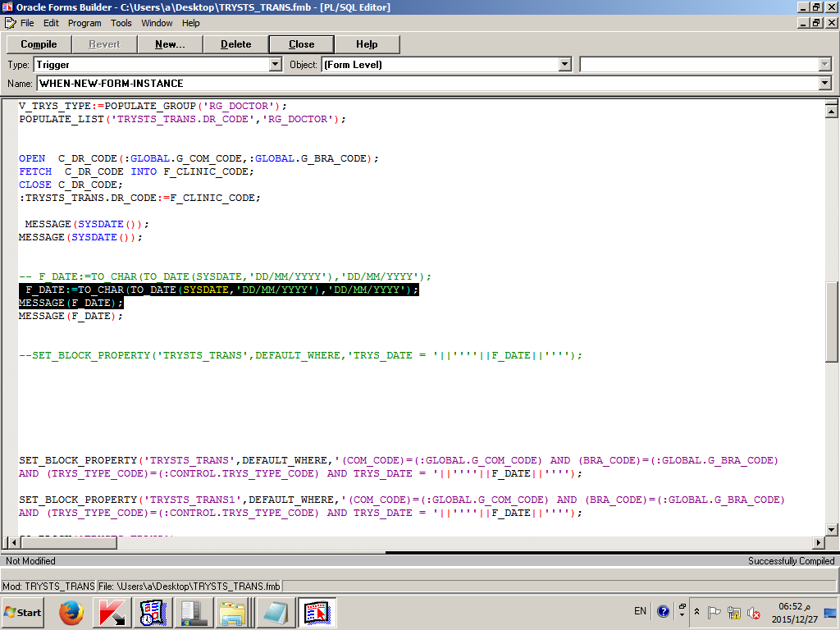This screenshot has height=630, width=840.
Task: Open Kaspersky from the taskbar
Action: 112,612
